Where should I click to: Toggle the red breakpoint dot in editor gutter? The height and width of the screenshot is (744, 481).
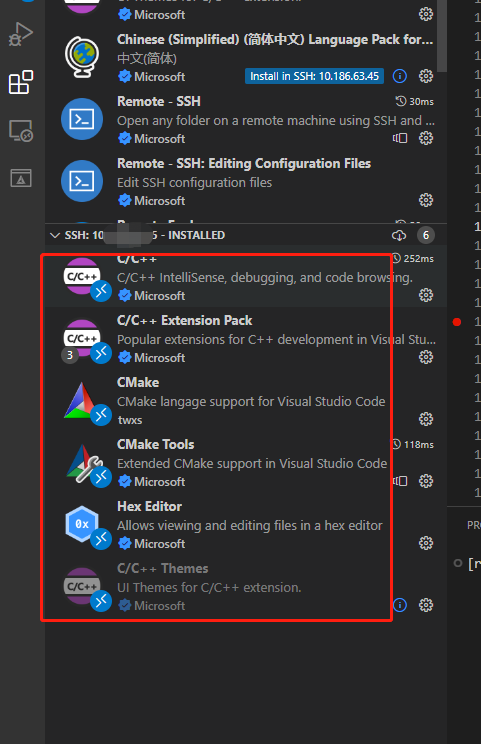pos(457,322)
